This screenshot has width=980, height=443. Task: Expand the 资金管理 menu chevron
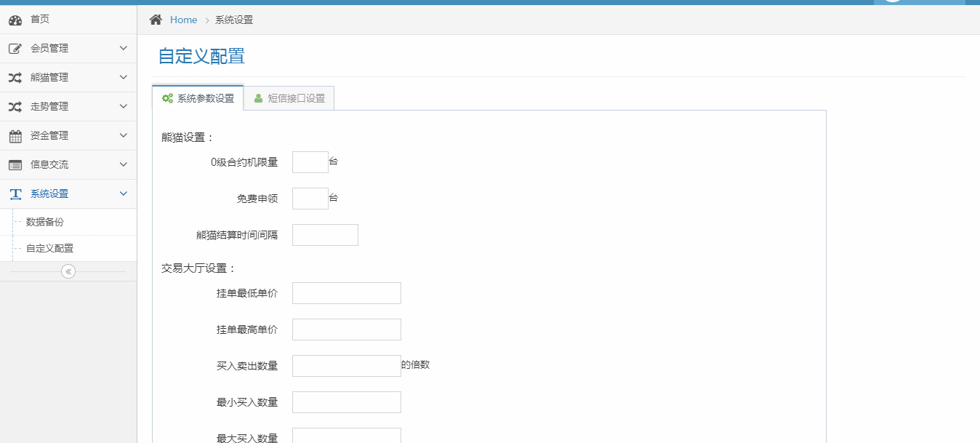tap(123, 135)
